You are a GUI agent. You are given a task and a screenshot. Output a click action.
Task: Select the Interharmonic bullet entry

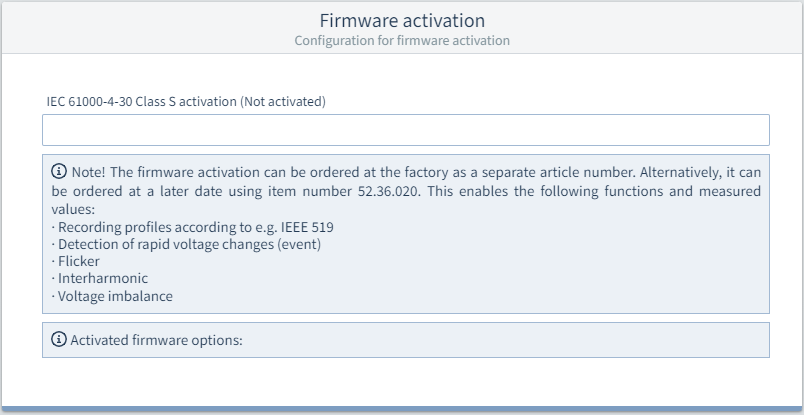pos(100,278)
